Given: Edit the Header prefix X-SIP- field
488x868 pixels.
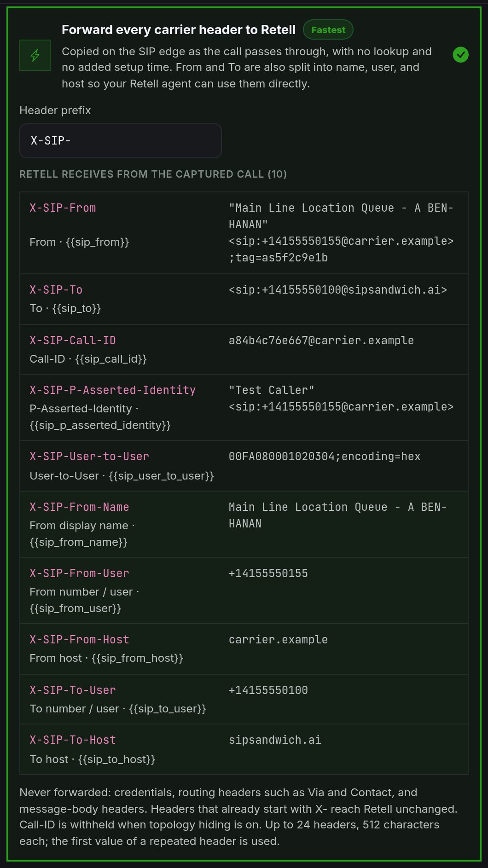Looking at the screenshot, I should click(121, 141).
